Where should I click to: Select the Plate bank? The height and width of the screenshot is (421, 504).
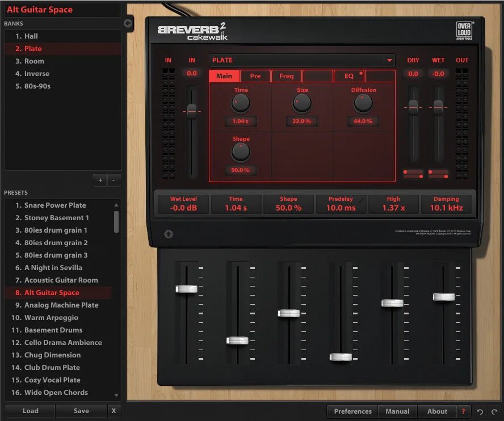[62, 49]
